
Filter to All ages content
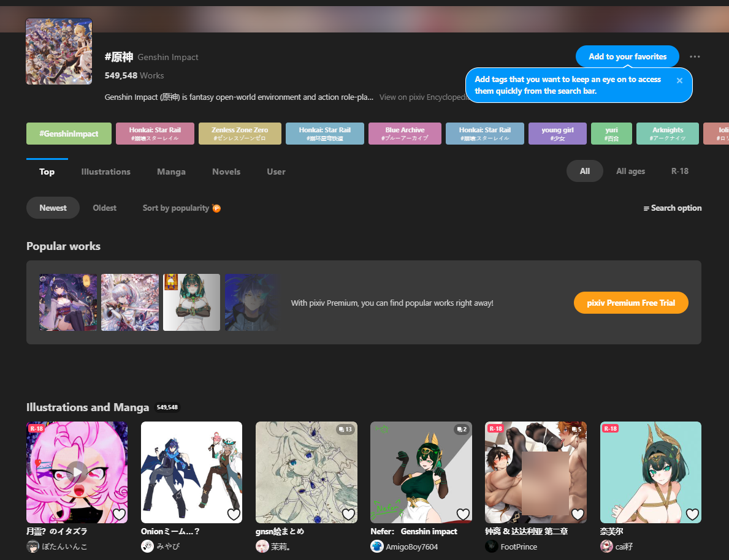pos(630,171)
